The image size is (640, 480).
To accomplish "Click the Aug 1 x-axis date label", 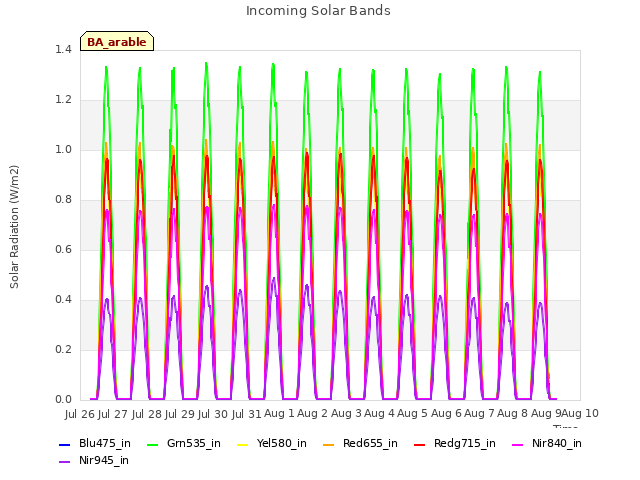I will (279, 413).
